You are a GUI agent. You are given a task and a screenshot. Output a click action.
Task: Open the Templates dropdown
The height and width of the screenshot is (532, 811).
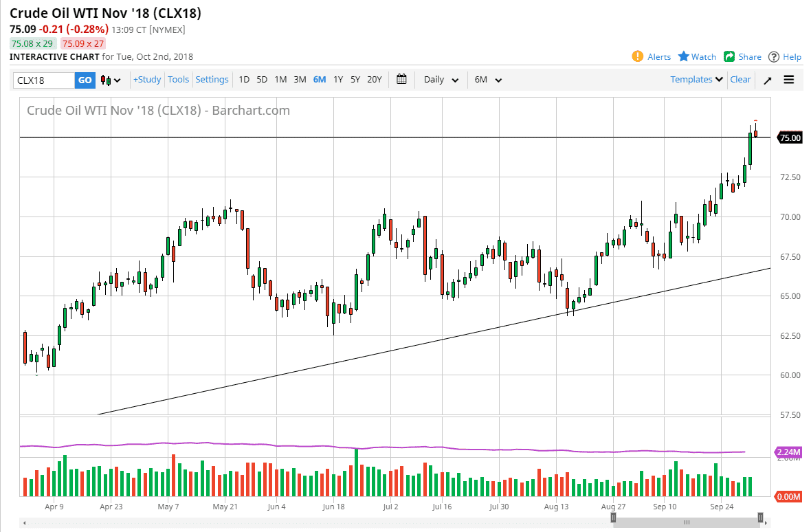(696, 80)
